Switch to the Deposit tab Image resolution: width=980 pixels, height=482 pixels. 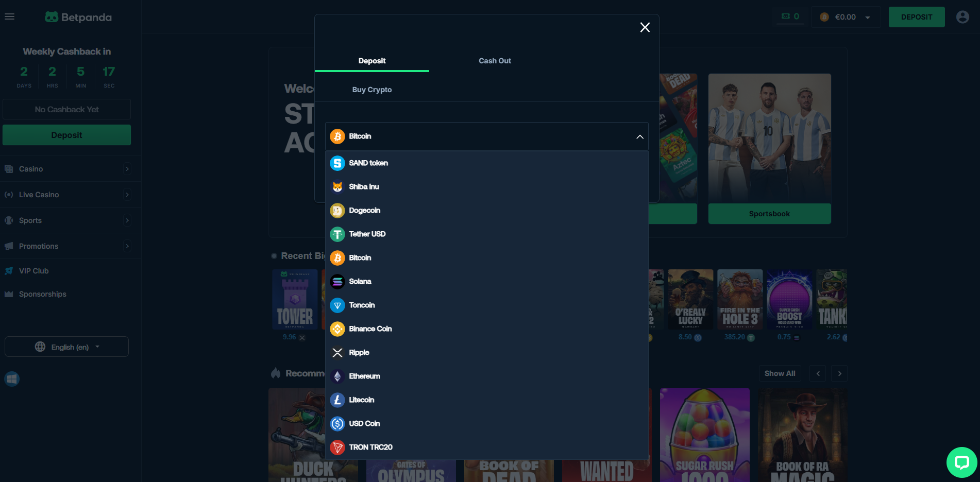[x=372, y=61]
